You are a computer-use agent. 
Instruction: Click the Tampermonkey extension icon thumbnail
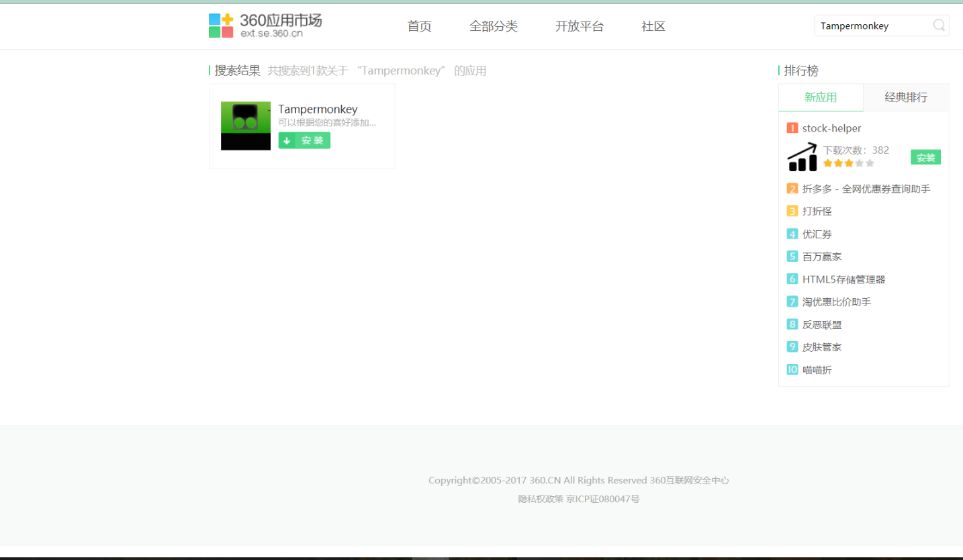[x=245, y=126]
